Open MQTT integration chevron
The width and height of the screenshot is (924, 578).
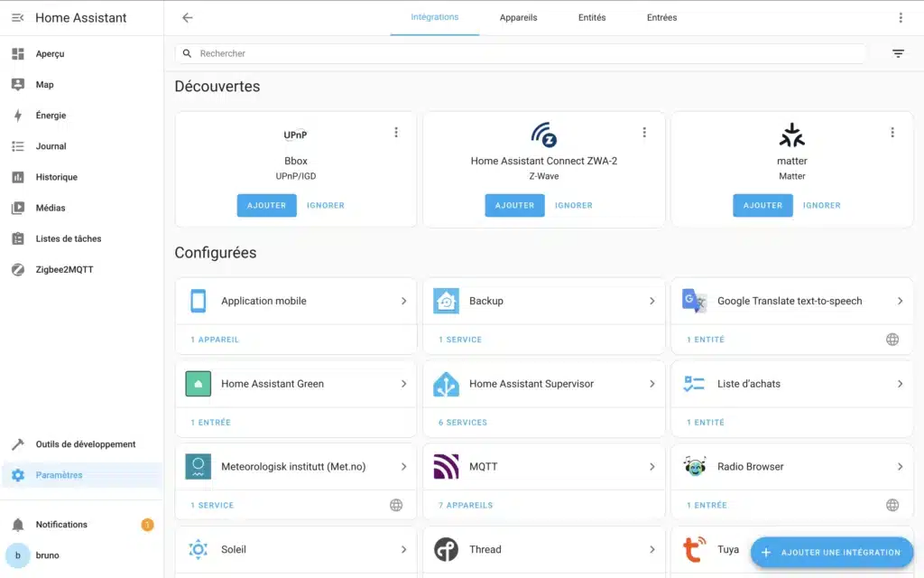click(651, 467)
